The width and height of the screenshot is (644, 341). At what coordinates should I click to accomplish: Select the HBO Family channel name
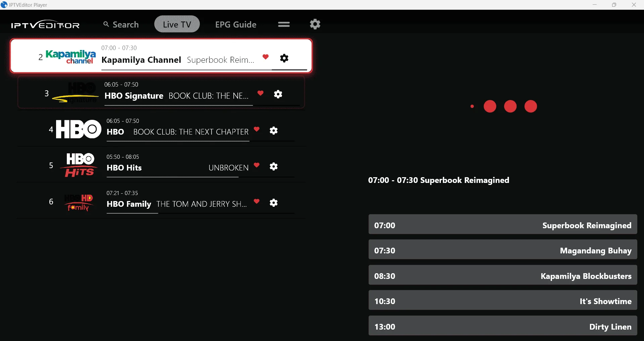point(129,204)
